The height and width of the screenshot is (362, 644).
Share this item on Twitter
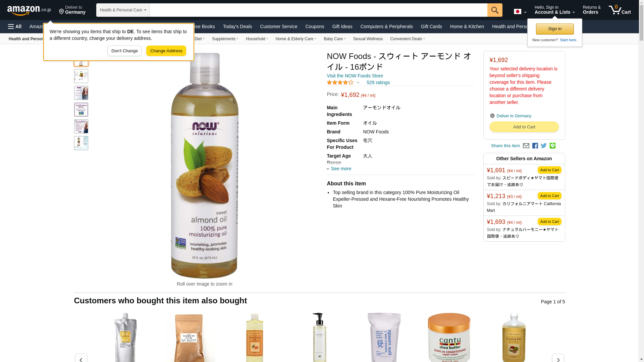544,146
